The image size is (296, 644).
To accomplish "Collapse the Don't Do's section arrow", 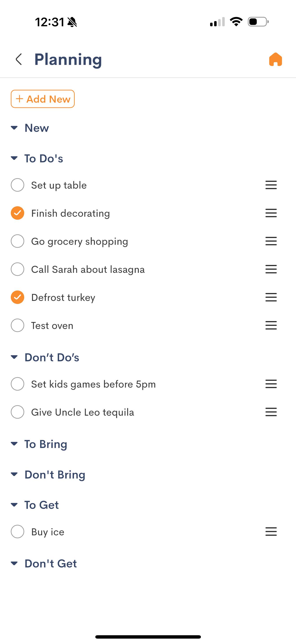I will point(14,357).
